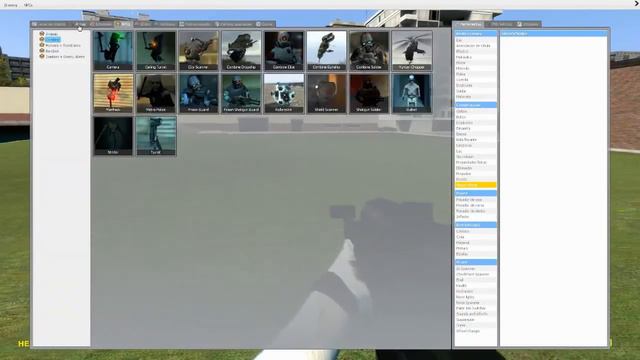Screen dimensions: 640x360
Task: Select the Material tool entry
Action: (x=476, y=243)
